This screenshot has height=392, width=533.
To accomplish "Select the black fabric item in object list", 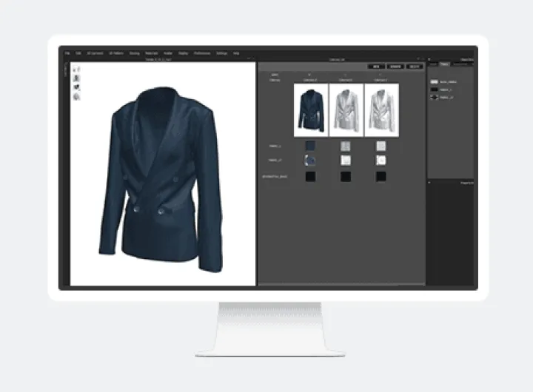I will (435, 89).
